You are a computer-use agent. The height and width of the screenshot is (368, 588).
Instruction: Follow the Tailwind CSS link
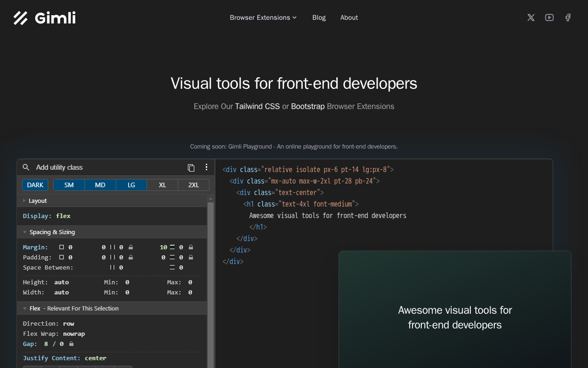257,106
